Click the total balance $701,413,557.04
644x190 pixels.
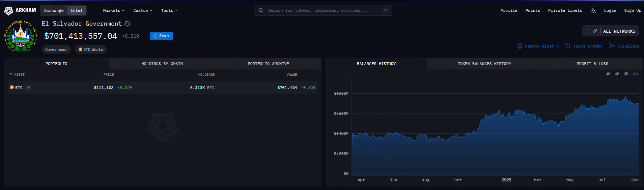[81, 36]
